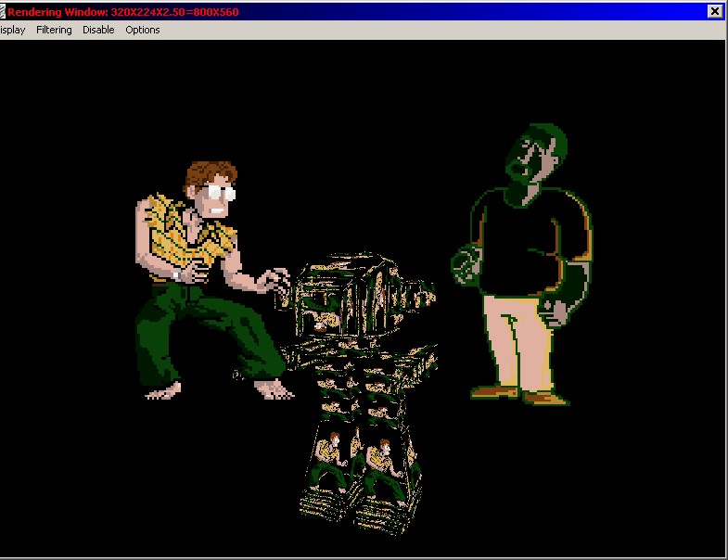The height and width of the screenshot is (560, 728).
Task: Open the partially visible Display menu
Action: pos(13,31)
